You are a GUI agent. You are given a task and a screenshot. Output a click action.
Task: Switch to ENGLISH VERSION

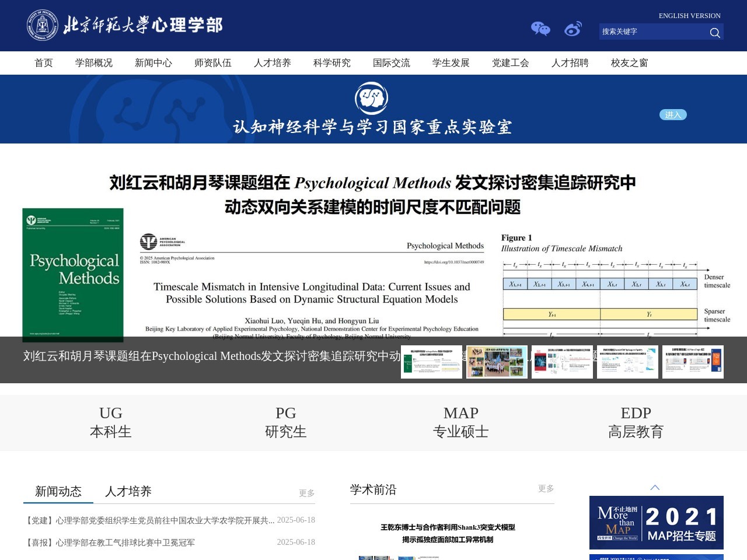689,16
